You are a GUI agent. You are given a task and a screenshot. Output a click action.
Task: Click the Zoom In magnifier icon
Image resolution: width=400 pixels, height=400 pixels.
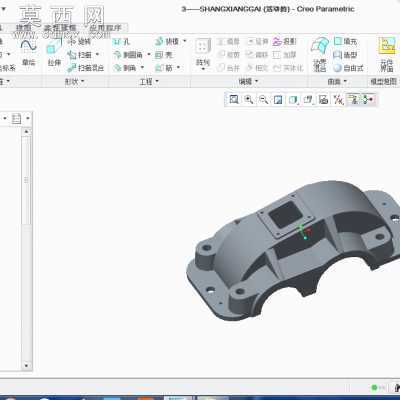249,99
